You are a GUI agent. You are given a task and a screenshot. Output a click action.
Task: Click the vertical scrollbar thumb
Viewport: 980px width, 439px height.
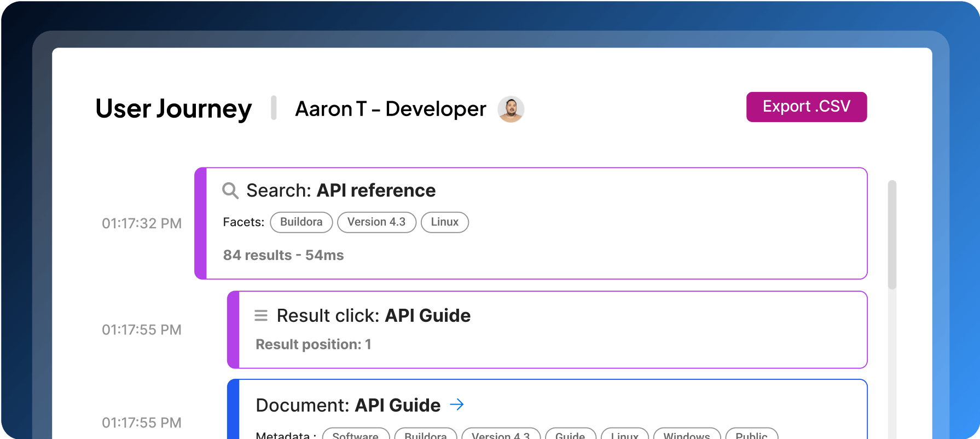tap(892, 234)
